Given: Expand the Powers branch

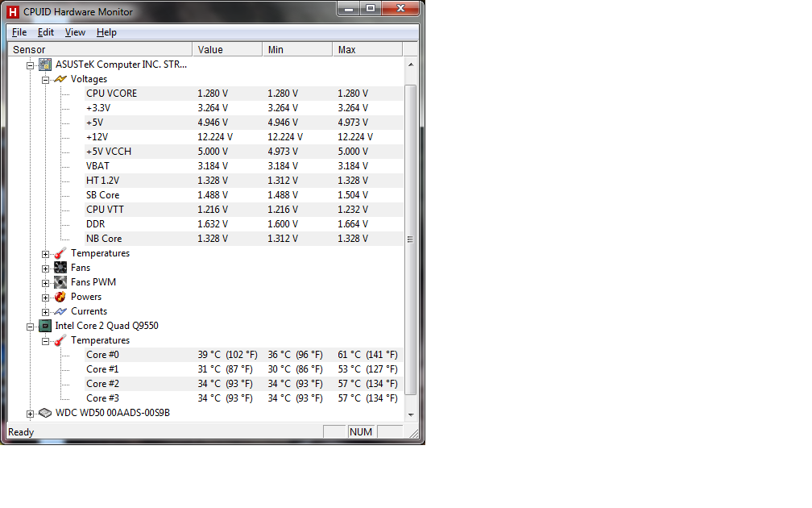Looking at the screenshot, I should [x=45, y=298].
